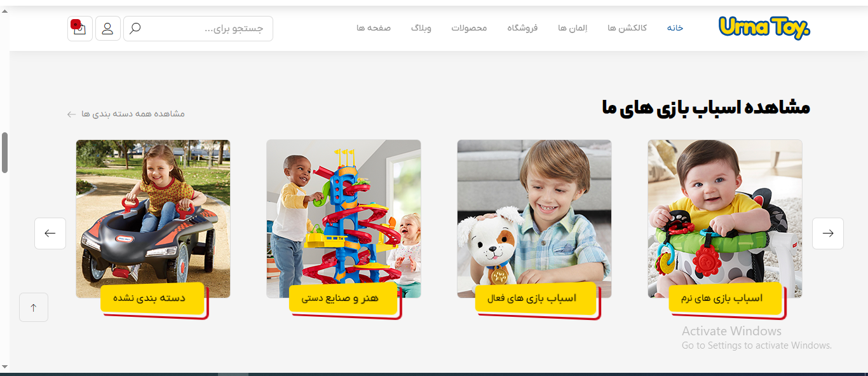Expand the محصولات menu

469,28
